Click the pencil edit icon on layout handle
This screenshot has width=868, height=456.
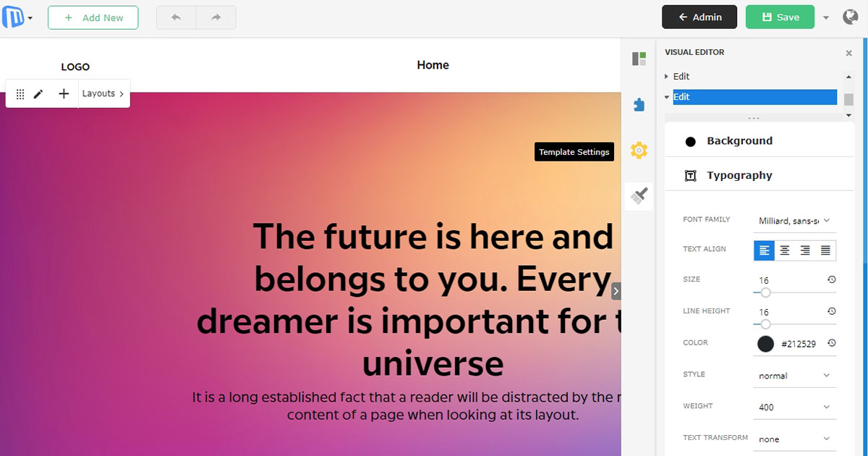click(39, 94)
